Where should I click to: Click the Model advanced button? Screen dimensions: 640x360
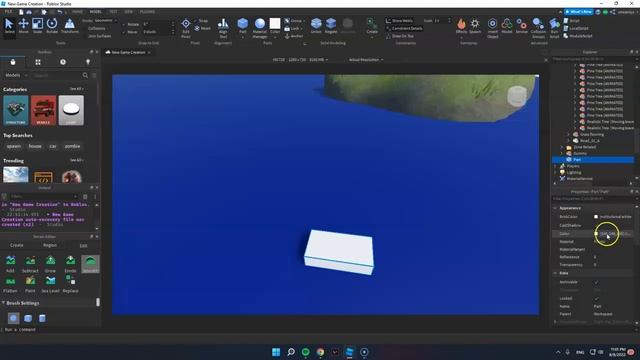click(507, 26)
